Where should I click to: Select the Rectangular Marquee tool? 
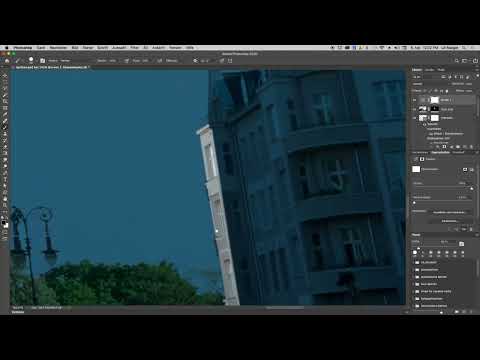tap(5, 82)
